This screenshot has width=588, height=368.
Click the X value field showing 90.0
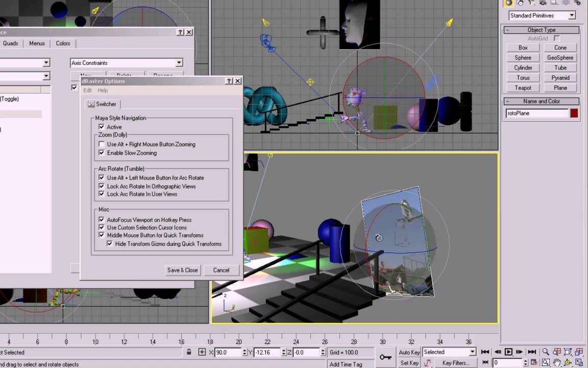coord(228,352)
